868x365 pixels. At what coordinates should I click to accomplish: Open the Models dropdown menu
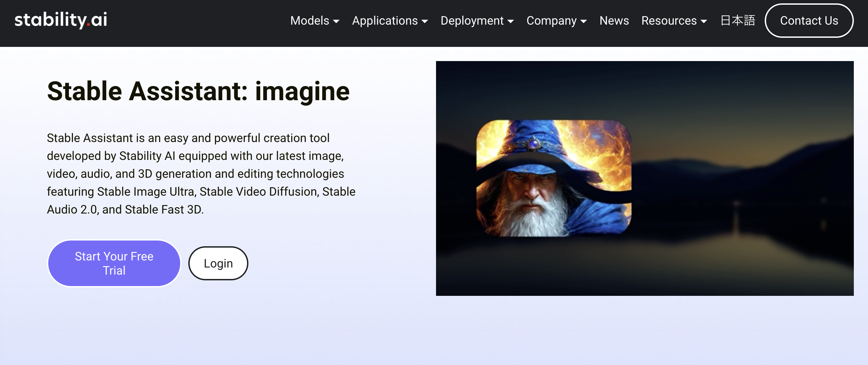(315, 21)
